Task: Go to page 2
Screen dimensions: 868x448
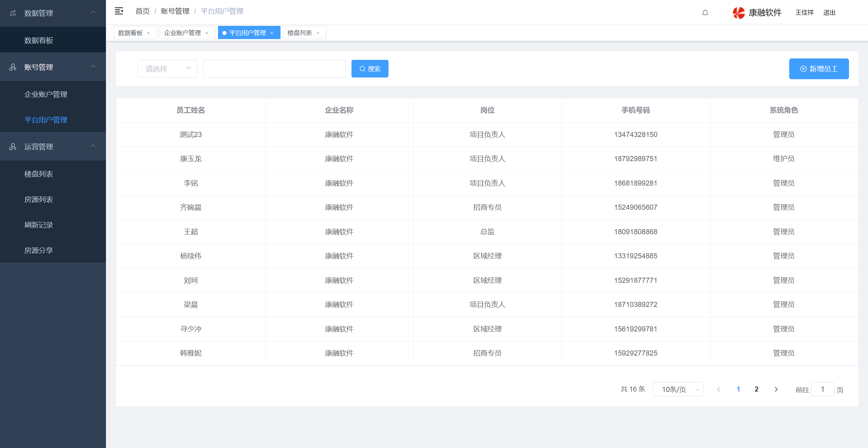Action: 757,389
